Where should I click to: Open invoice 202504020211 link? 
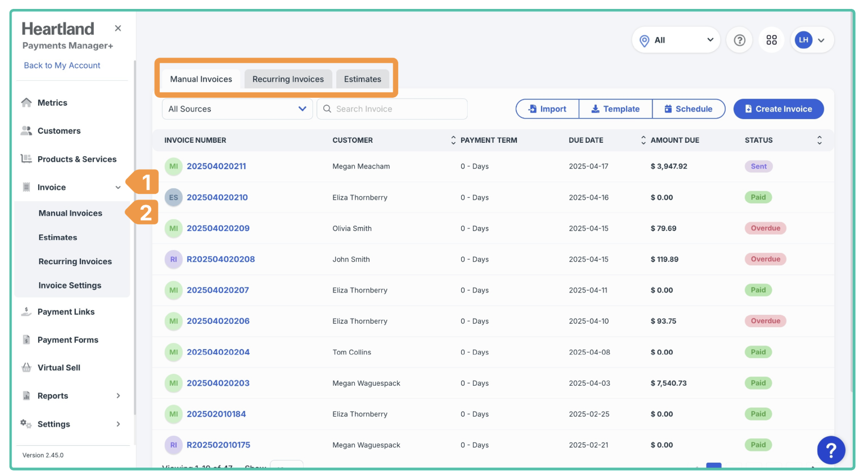216,166
